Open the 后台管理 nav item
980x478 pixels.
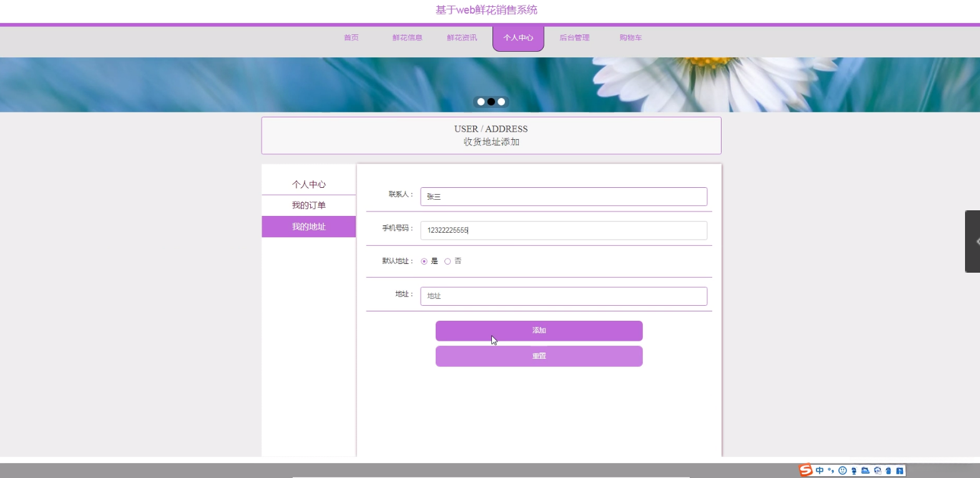point(574,38)
